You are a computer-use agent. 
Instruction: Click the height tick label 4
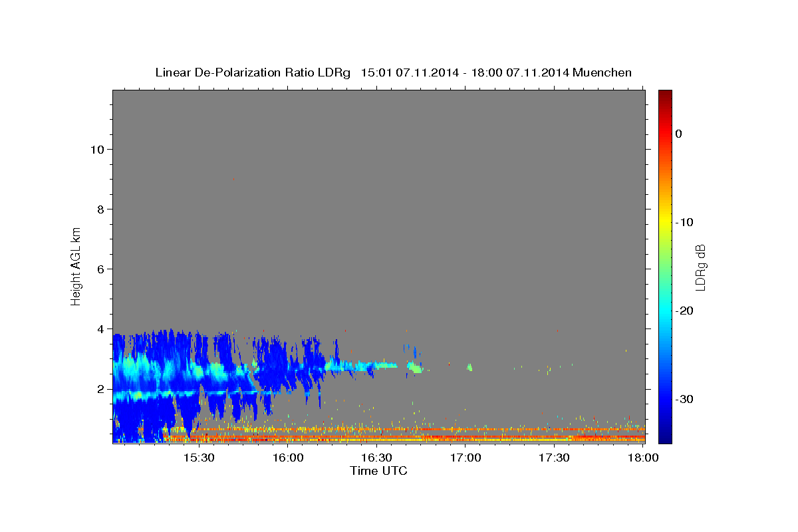point(99,329)
